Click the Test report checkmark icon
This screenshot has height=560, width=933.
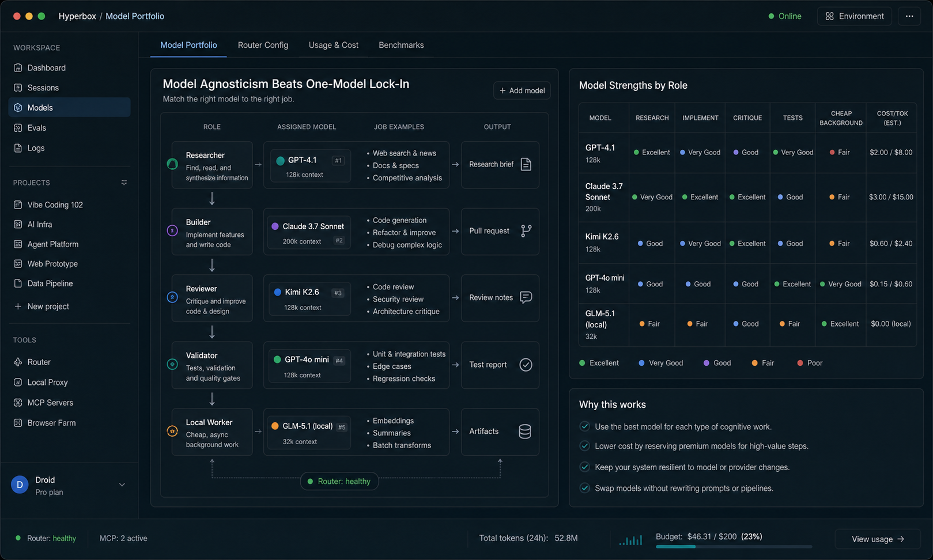coord(526,365)
